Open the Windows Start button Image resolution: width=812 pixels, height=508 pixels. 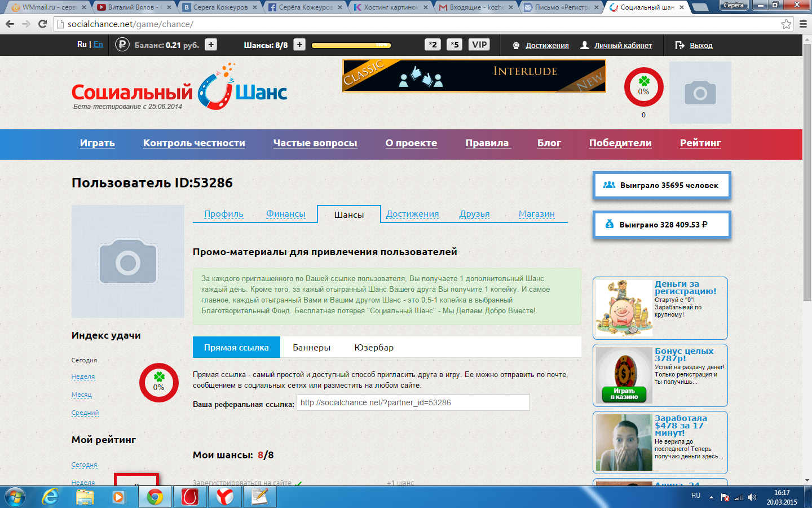[x=15, y=497]
